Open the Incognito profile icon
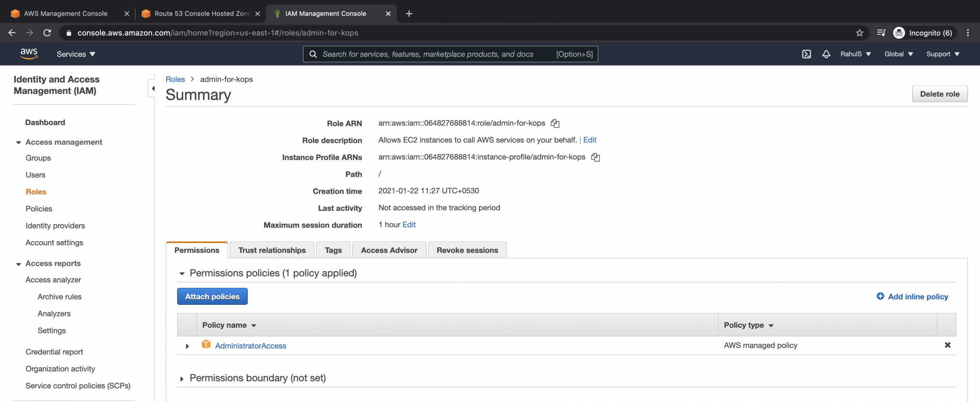 [x=899, y=33]
